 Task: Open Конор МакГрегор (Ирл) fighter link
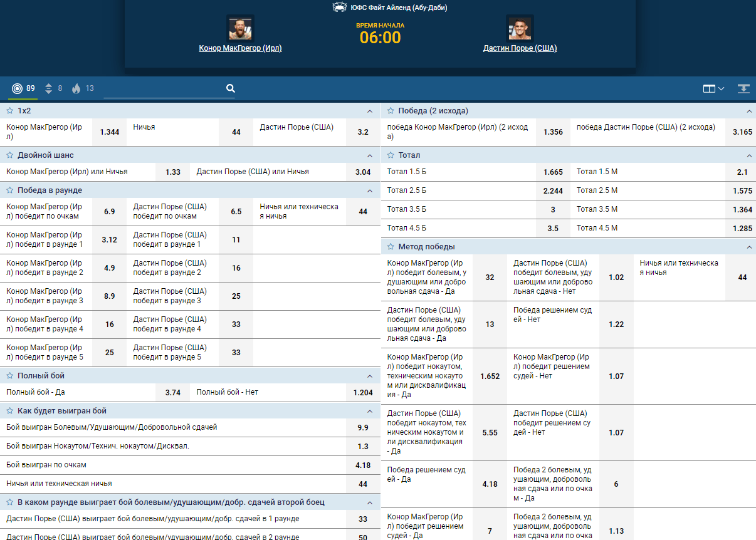[240, 48]
